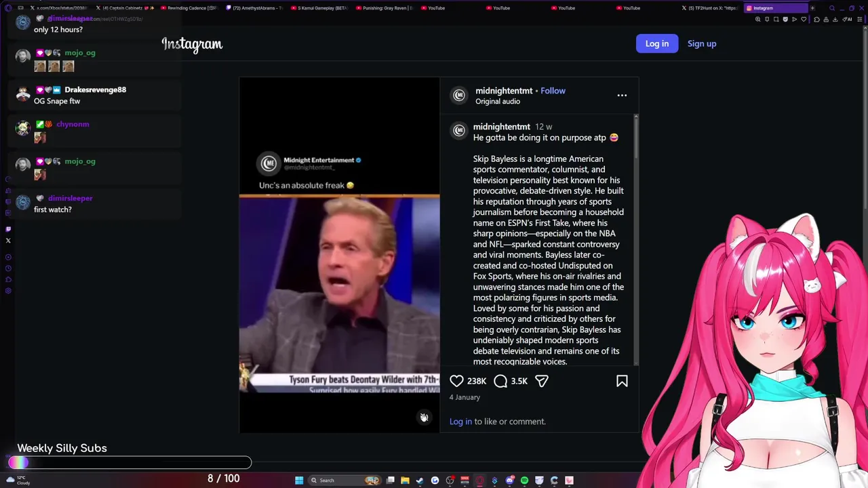Switch to the Rewinding Cadence tab

(191, 8)
